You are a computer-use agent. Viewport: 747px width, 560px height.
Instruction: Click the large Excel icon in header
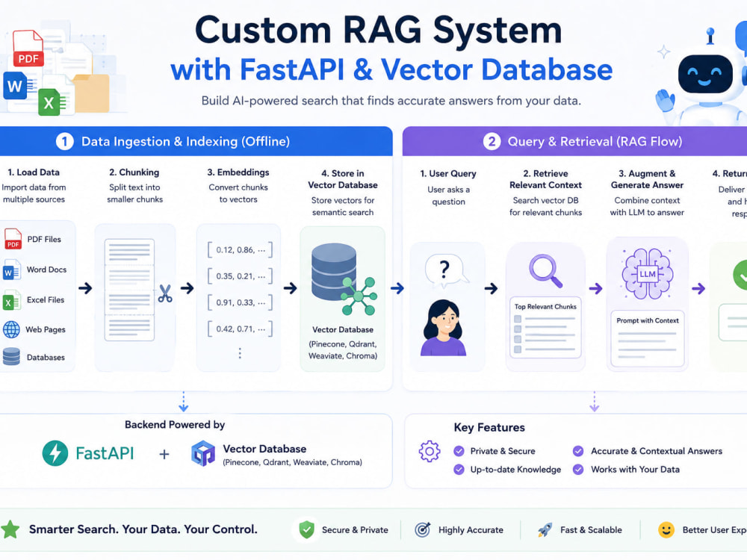pyautogui.click(x=49, y=102)
